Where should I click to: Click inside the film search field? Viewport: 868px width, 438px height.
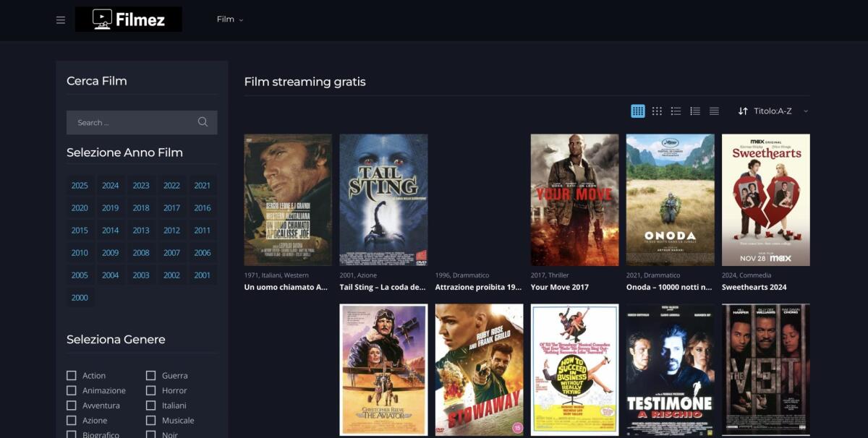pyautogui.click(x=130, y=122)
